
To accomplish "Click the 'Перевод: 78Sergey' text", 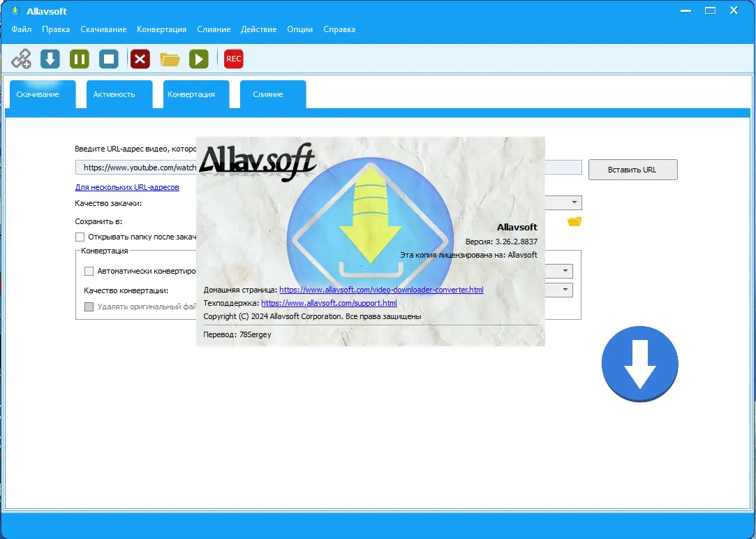I will (237, 334).
